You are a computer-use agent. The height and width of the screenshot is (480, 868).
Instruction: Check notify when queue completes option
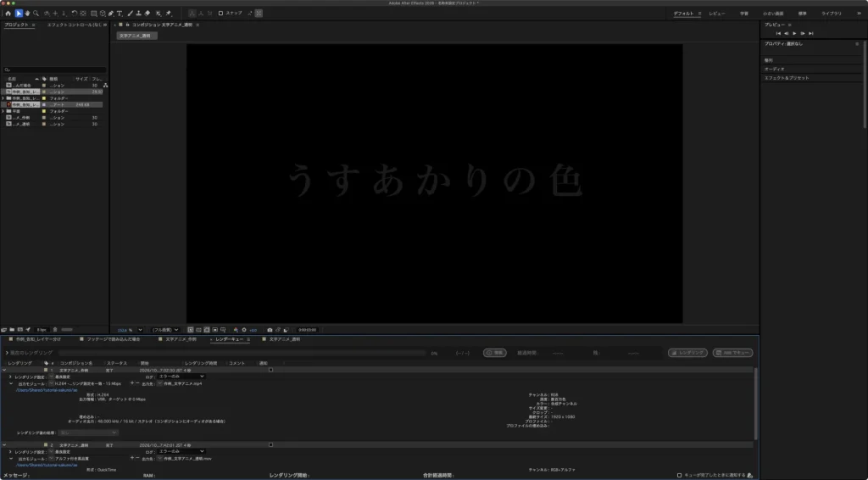(680, 475)
